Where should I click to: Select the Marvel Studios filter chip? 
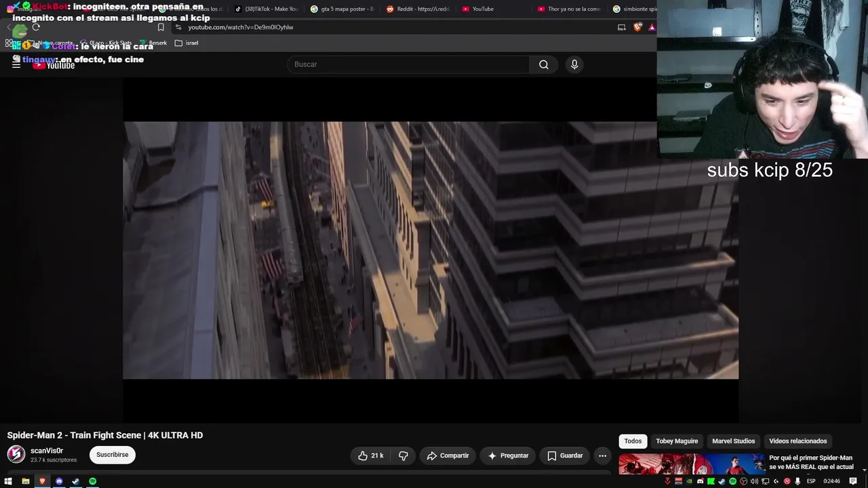[x=733, y=441]
